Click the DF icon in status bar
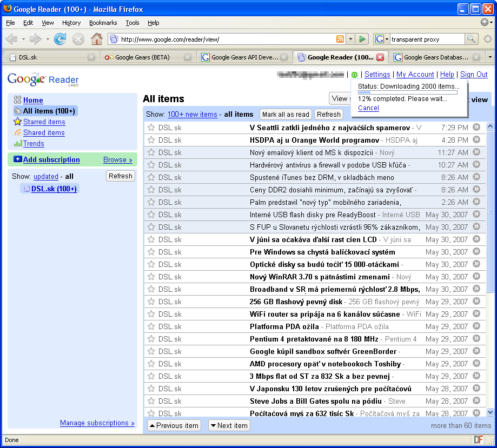497x448 pixels. (x=478, y=440)
